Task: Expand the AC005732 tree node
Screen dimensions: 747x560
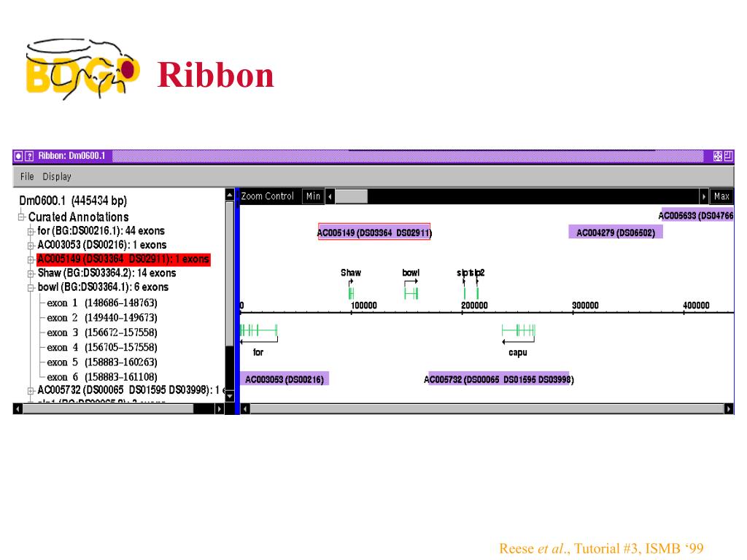Action: click(31, 391)
